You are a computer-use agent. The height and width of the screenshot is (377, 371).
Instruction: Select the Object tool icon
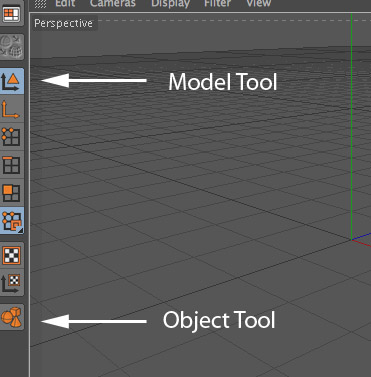tap(12, 317)
